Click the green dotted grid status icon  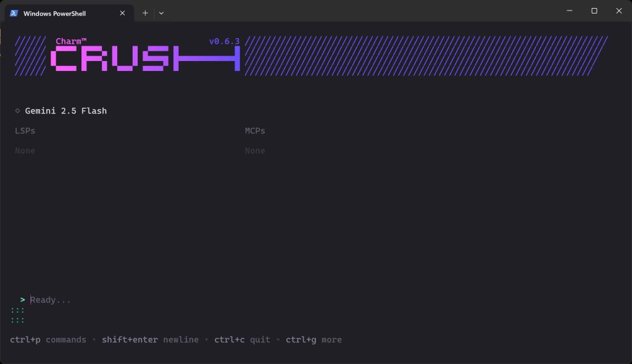coord(17,315)
